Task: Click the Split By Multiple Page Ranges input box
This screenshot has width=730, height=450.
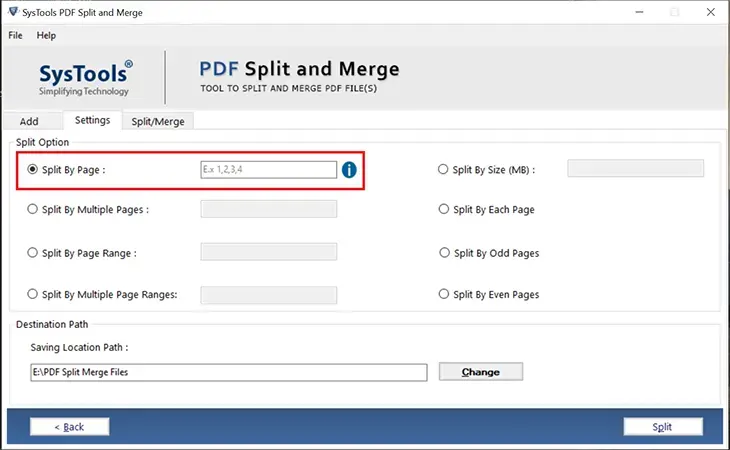Action: click(269, 295)
